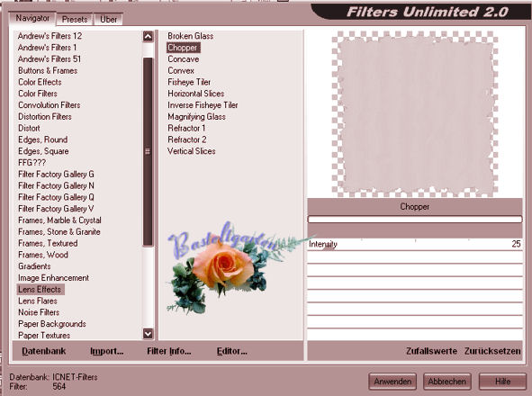Click Zurücksetzen to reset settings
The height and width of the screenshot is (396, 532).
[x=492, y=351]
